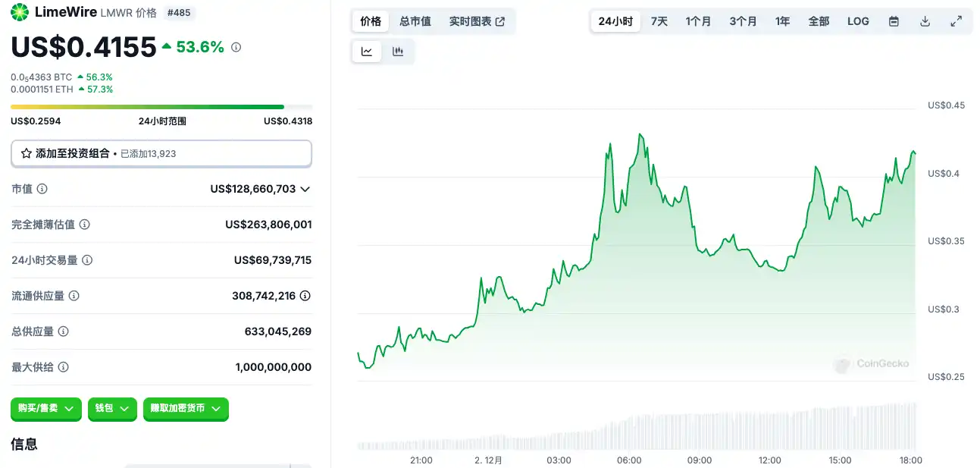Click info icon next to 24小时交易量
Image resolution: width=980 pixels, height=468 pixels.
(x=87, y=260)
